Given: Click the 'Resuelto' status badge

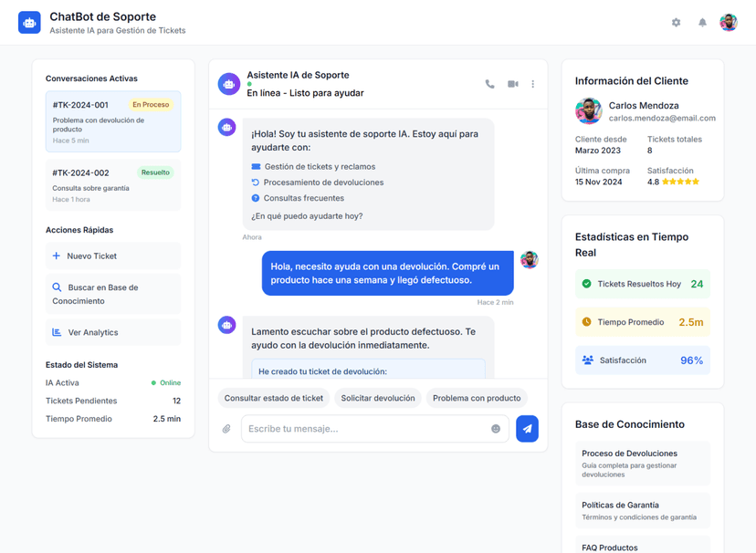Looking at the screenshot, I should pos(155,172).
